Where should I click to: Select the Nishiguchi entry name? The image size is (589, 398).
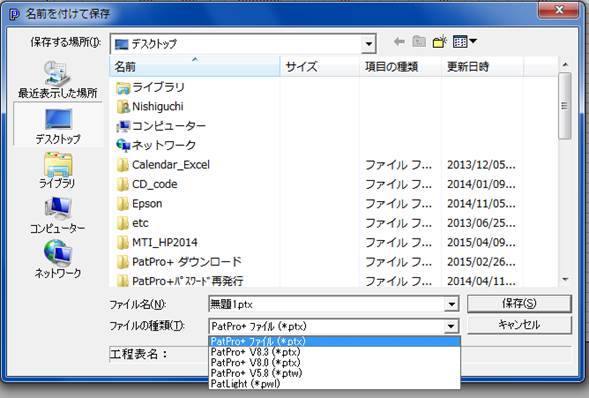(158, 107)
